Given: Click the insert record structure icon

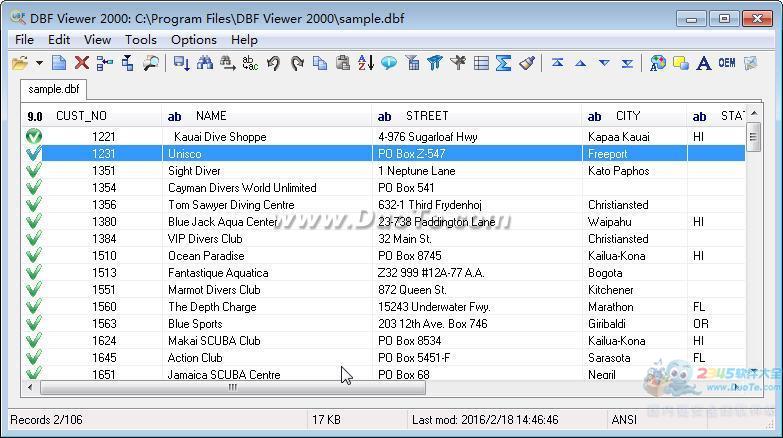Looking at the screenshot, I should [x=105, y=63].
